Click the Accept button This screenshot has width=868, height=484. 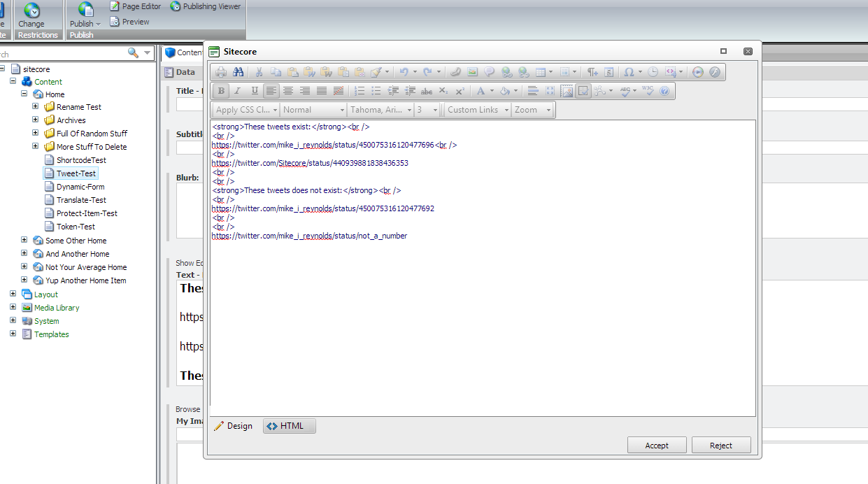656,446
